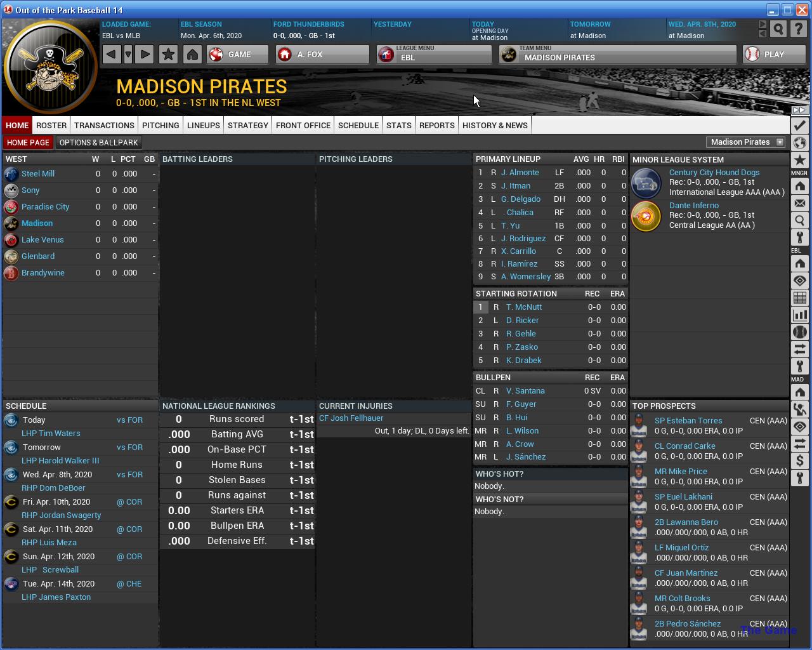
Task: Open the EBL transactions arrows icon
Action: [x=799, y=349]
